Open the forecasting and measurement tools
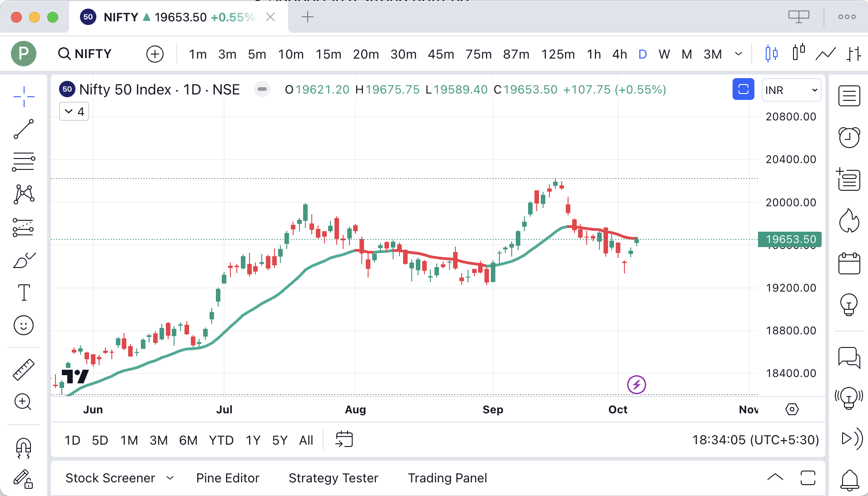868x496 pixels. tap(24, 227)
